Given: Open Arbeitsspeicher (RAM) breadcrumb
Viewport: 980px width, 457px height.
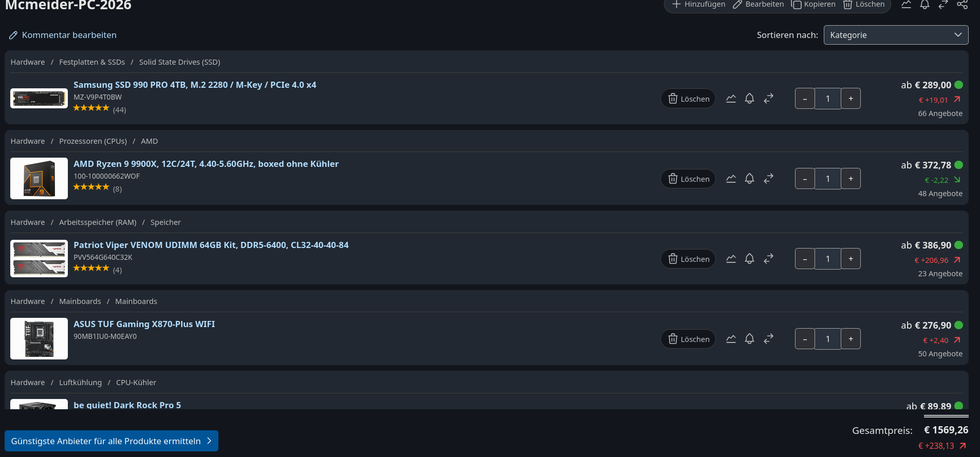Looking at the screenshot, I should coord(98,222).
